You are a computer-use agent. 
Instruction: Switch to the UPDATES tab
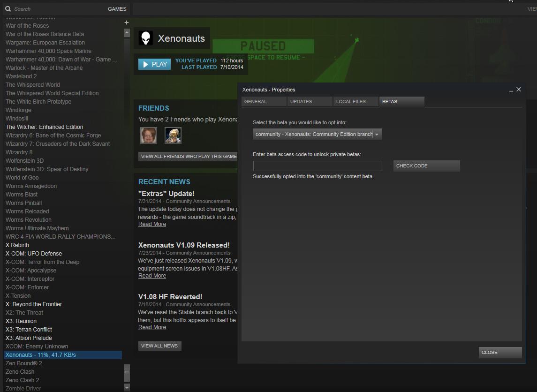tap(310, 102)
